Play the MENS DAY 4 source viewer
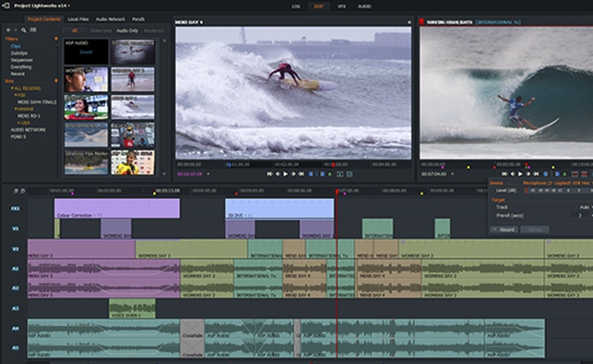 [286, 174]
